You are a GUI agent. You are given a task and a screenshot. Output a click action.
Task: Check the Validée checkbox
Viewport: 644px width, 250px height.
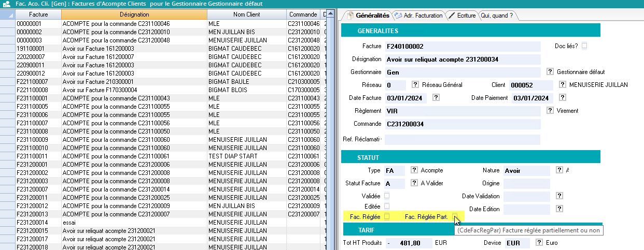[387, 196]
